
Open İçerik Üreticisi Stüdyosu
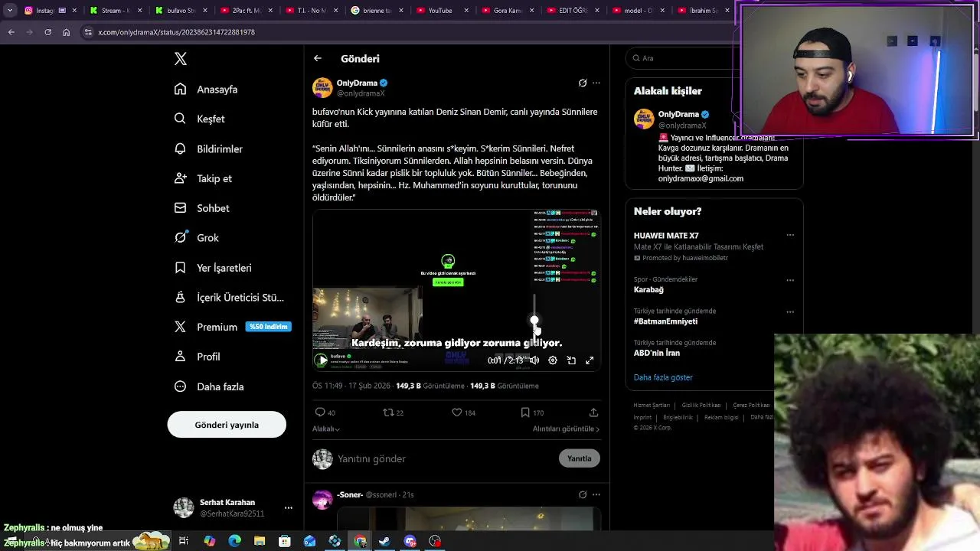tap(229, 298)
